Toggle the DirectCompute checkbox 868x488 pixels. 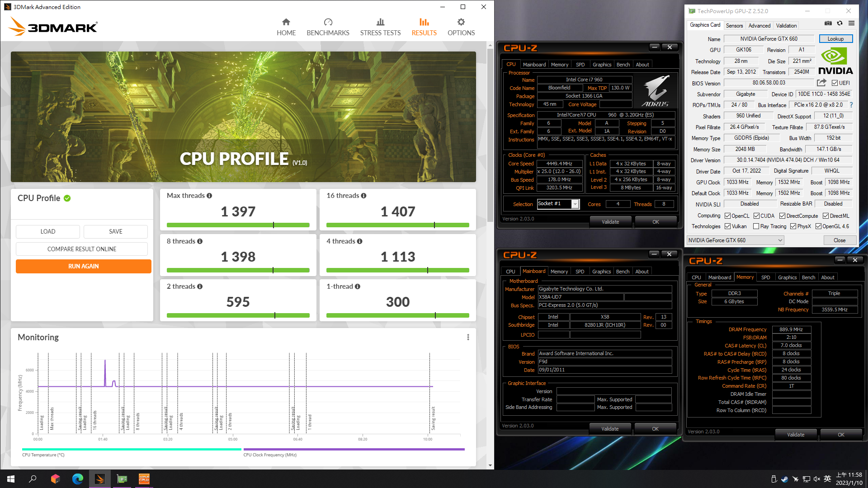[x=782, y=216]
